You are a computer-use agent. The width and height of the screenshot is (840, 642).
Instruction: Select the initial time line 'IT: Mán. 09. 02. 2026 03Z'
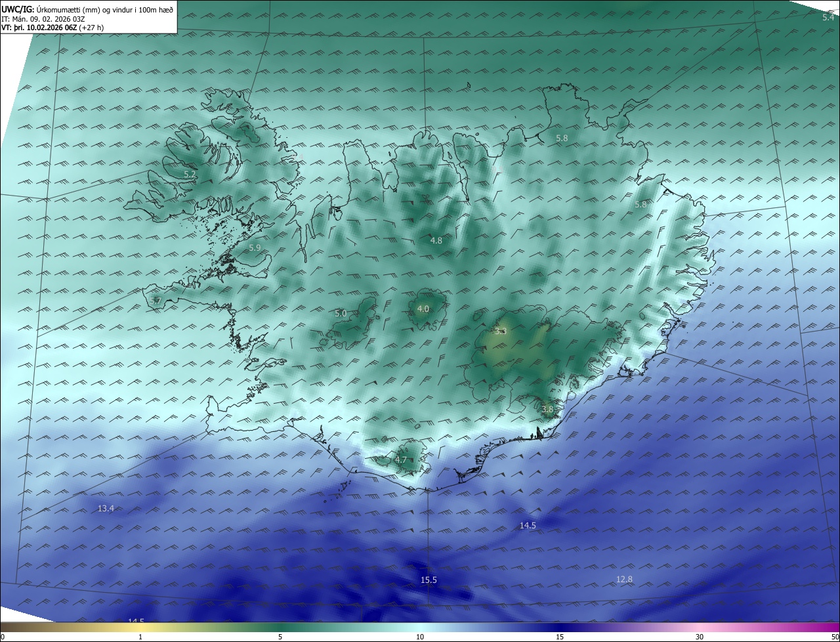[43, 19]
